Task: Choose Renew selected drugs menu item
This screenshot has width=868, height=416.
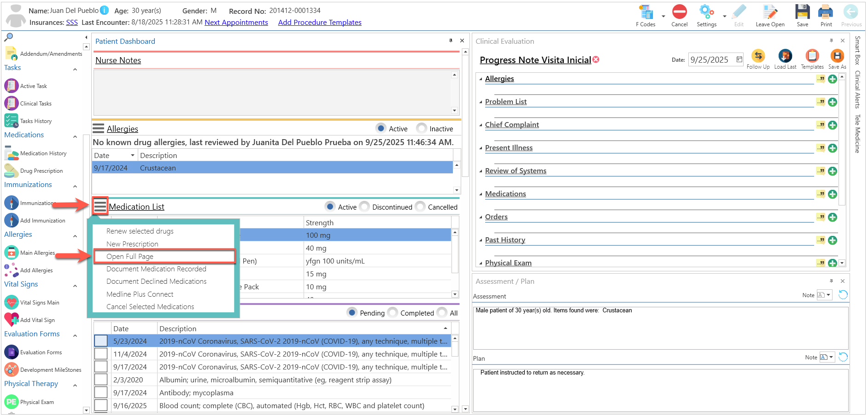Action: pos(140,231)
